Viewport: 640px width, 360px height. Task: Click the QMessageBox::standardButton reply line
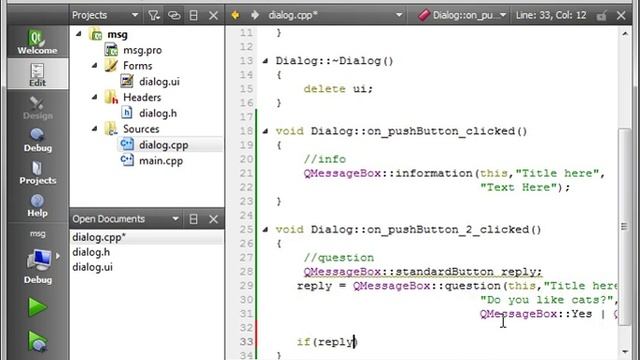pos(422,272)
